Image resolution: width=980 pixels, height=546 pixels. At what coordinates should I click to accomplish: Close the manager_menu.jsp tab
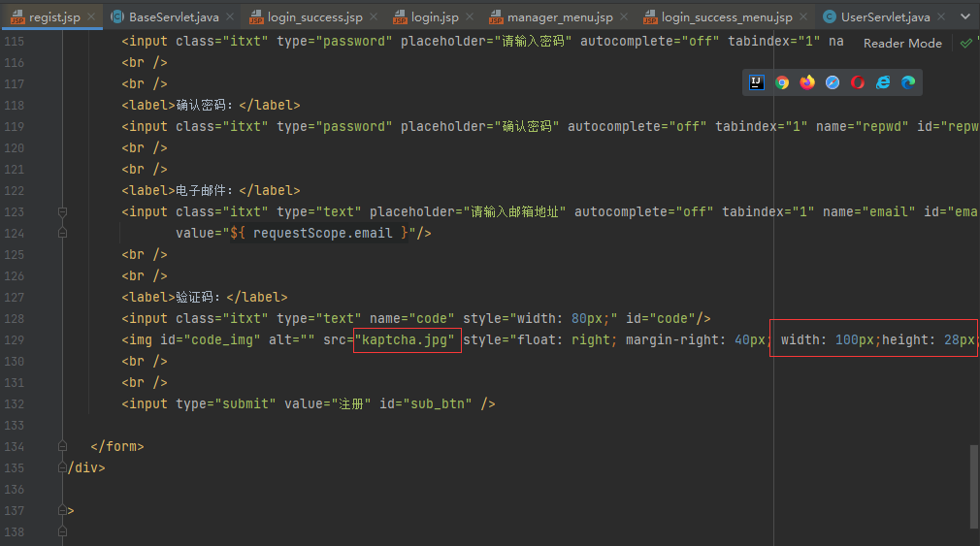624,16
